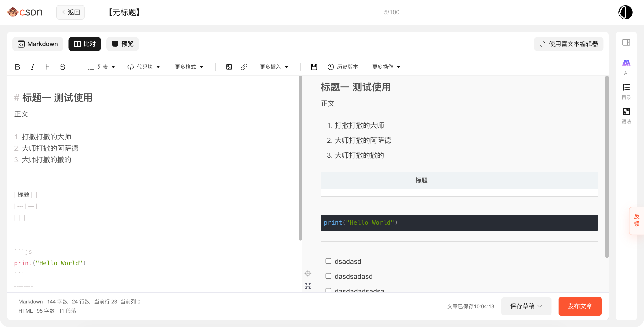Toggle bold formatting

click(17, 67)
